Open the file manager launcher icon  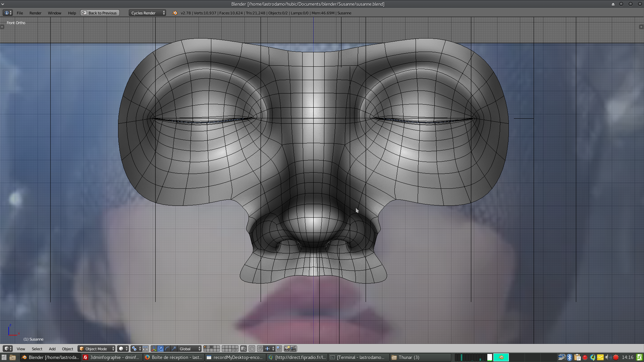point(13,357)
